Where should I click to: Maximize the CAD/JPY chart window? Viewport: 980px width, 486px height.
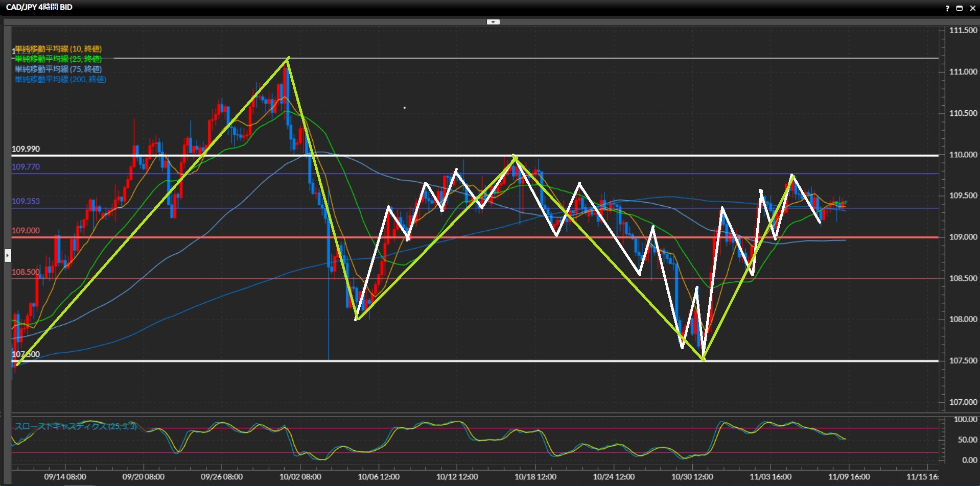click(959, 8)
